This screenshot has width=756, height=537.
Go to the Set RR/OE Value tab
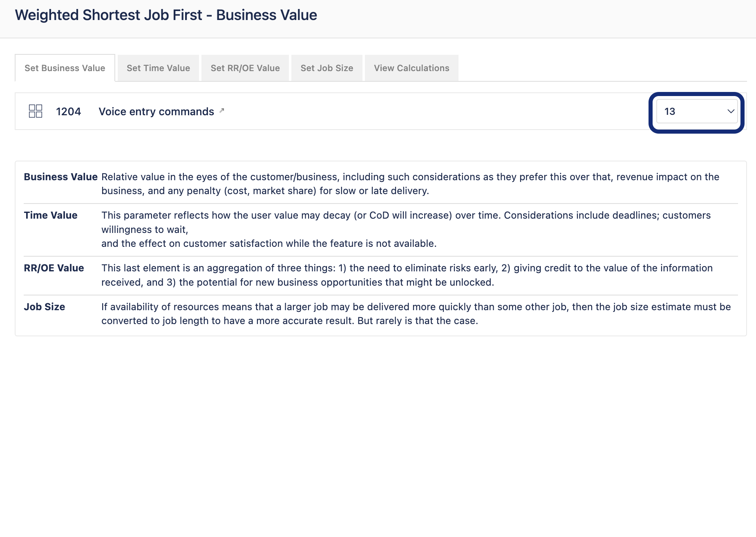[245, 68]
